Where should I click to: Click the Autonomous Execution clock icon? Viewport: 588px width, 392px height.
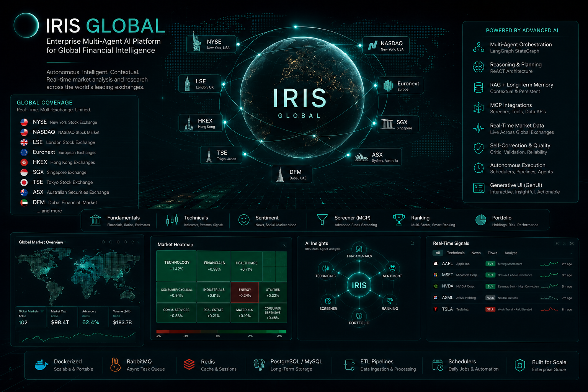[479, 168]
